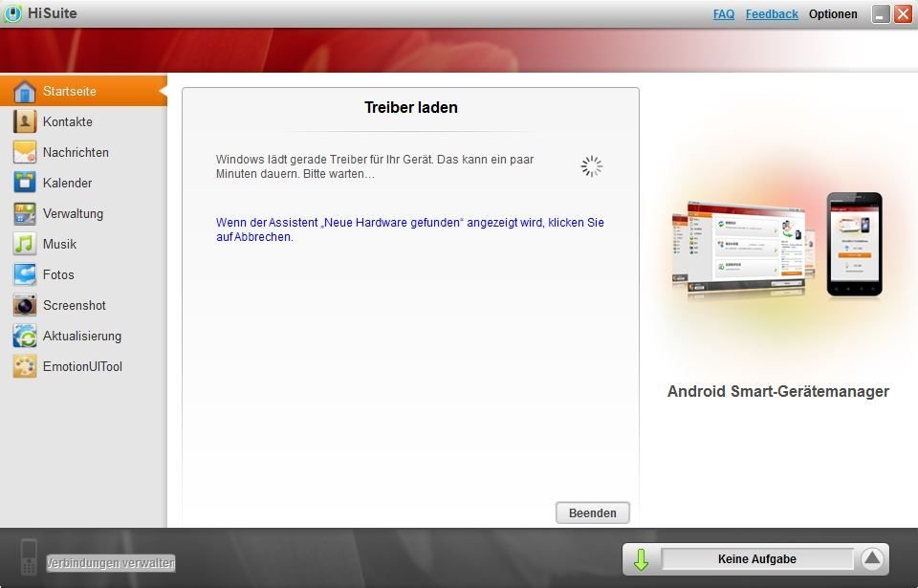This screenshot has height=588, width=918.
Task: Click the HiSuite product preview image
Action: pyautogui.click(x=777, y=247)
